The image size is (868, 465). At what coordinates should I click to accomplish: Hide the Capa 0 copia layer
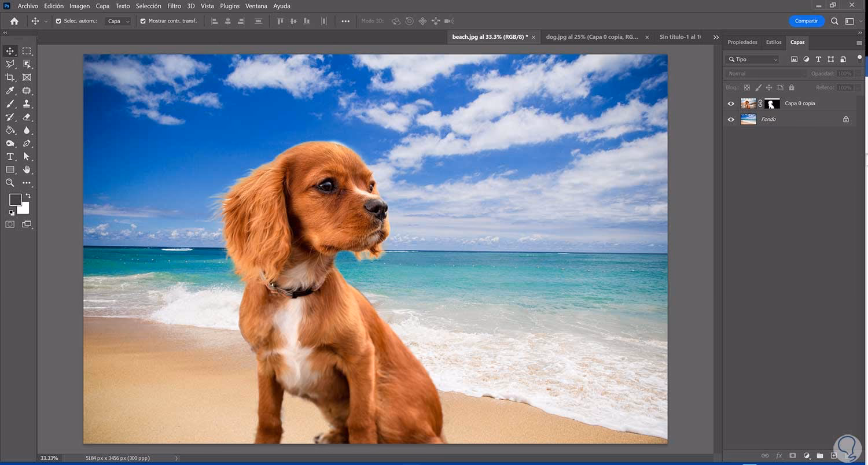731,103
